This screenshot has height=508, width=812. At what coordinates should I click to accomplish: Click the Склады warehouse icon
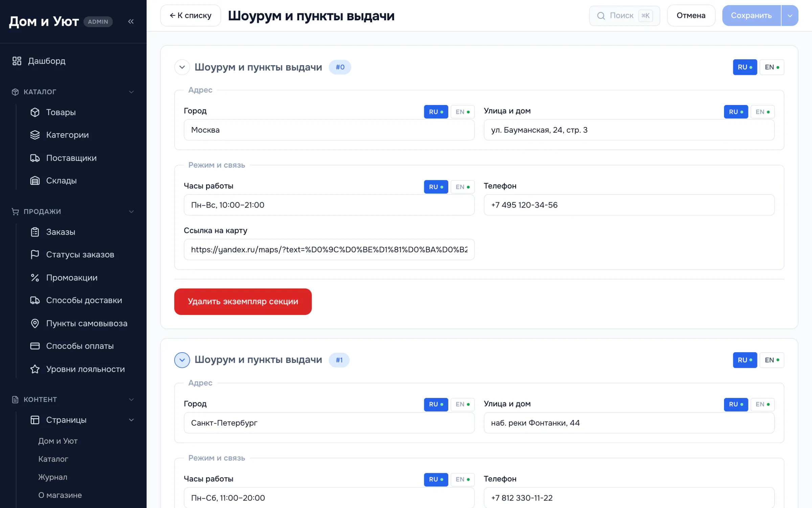pyautogui.click(x=35, y=181)
